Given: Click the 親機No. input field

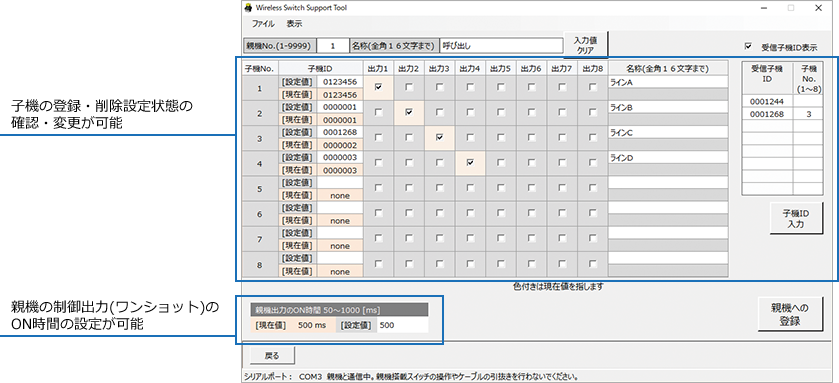Looking at the screenshot, I should tap(332, 46).
